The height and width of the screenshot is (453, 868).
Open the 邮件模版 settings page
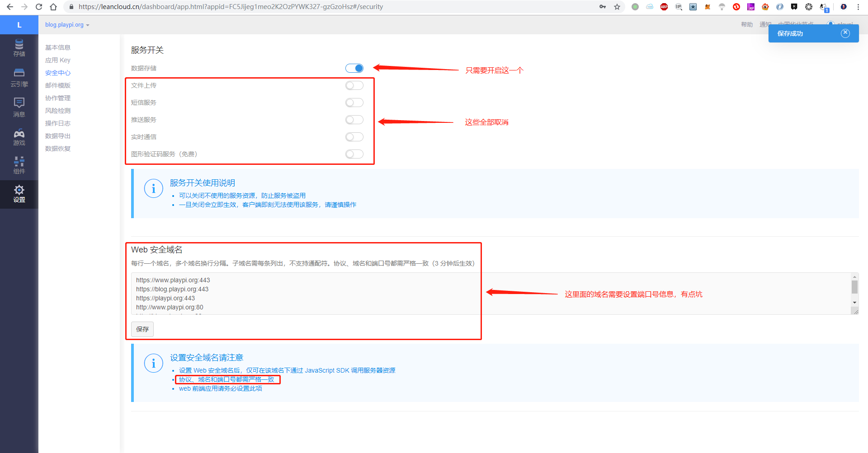tap(58, 85)
